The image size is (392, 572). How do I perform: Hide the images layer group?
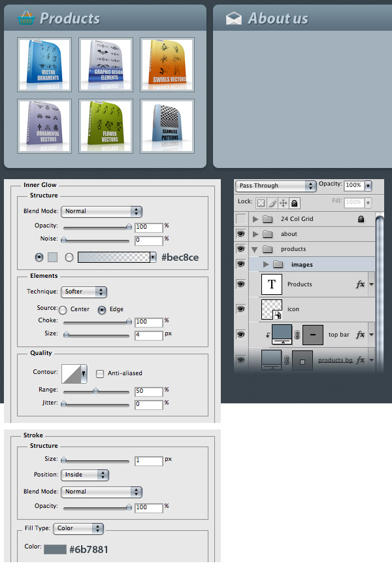click(x=241, y=263)
